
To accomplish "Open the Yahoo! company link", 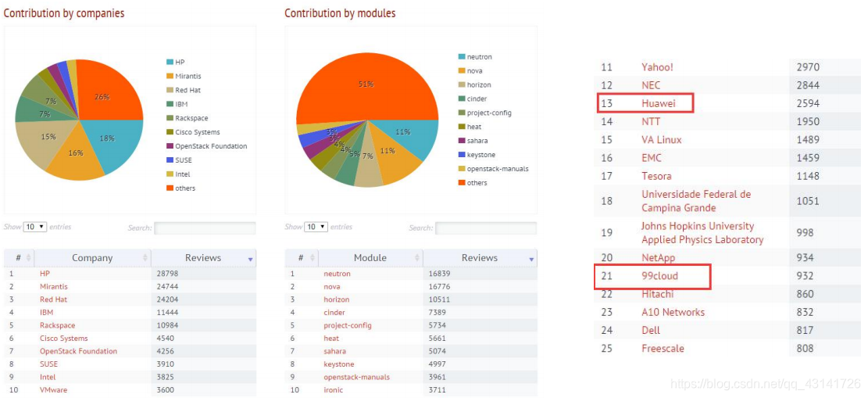I will (657, 67).
